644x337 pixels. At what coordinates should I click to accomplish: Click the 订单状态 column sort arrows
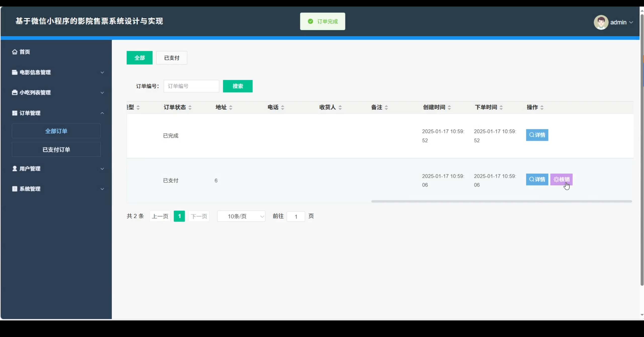tap(190, 108)
